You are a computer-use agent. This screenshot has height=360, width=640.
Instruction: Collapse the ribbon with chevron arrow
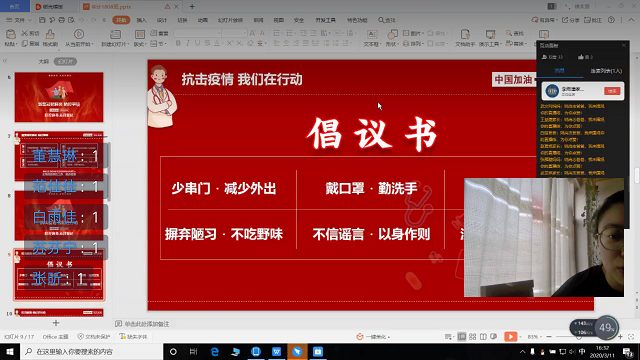[631, 20]
